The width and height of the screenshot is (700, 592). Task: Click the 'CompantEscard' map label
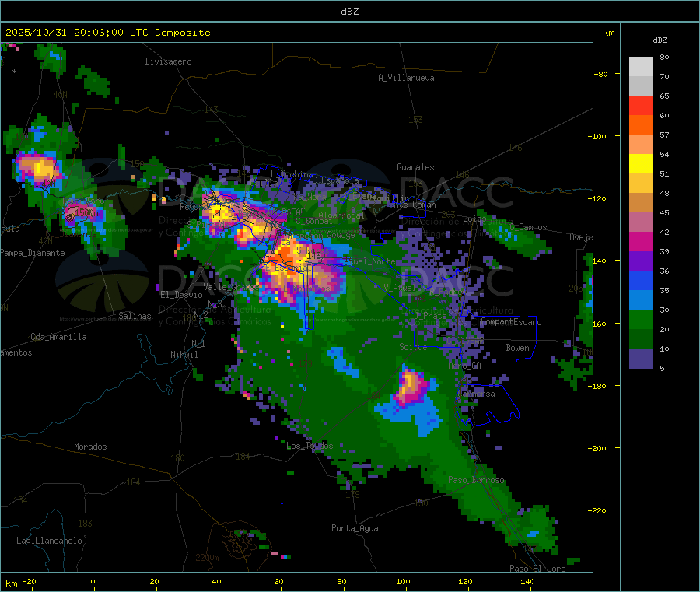pos(511,322)
